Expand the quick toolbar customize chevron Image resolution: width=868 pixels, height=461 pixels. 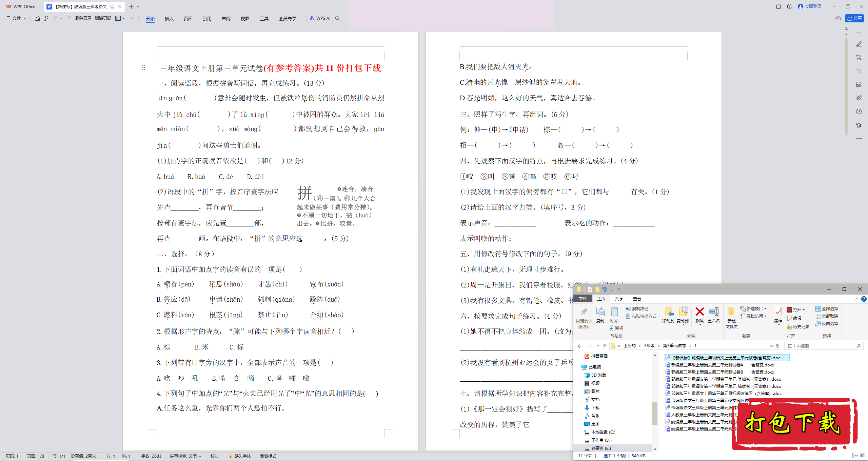132,18
